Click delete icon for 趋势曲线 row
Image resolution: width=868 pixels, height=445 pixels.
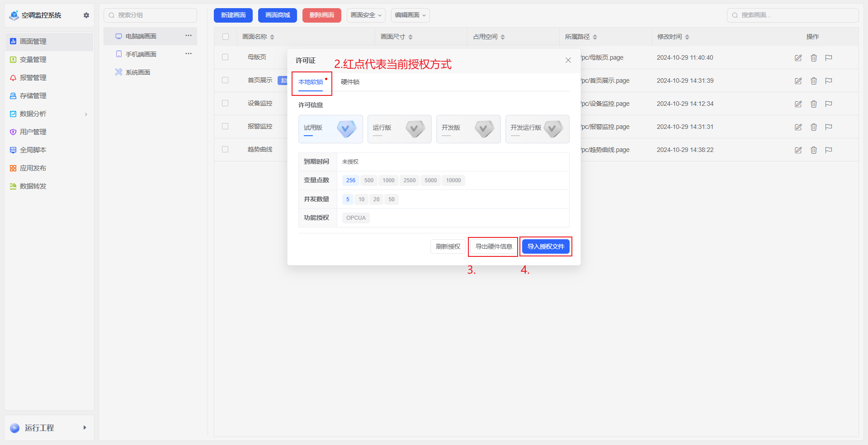click(813, 150)
